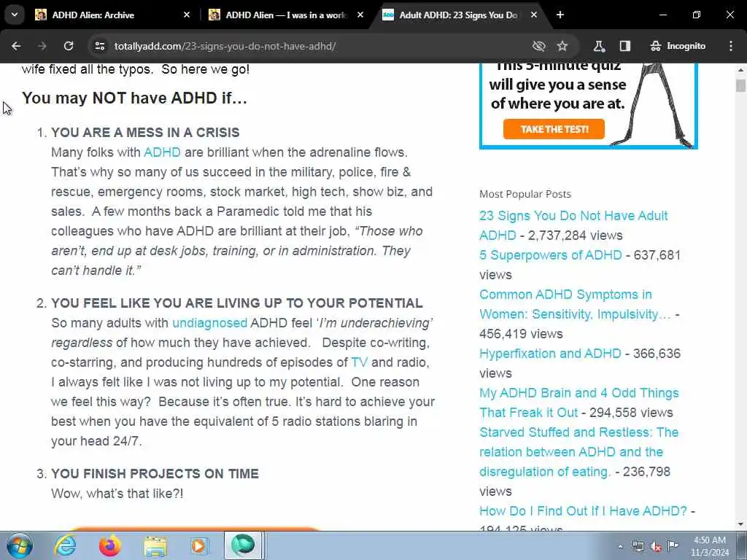
Task: View site information icon in address bar
Action: [x=99, y=46]
